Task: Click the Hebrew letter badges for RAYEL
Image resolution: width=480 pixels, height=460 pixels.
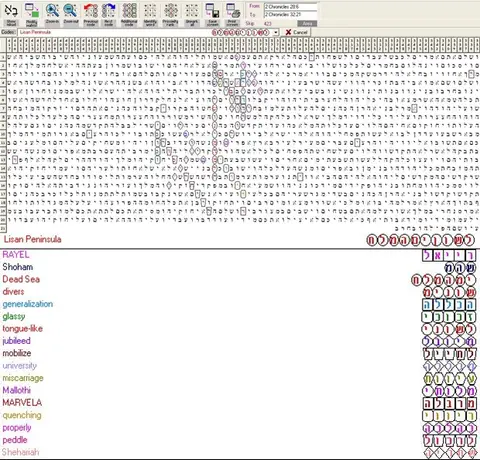Action: click(x=449, y=255)
